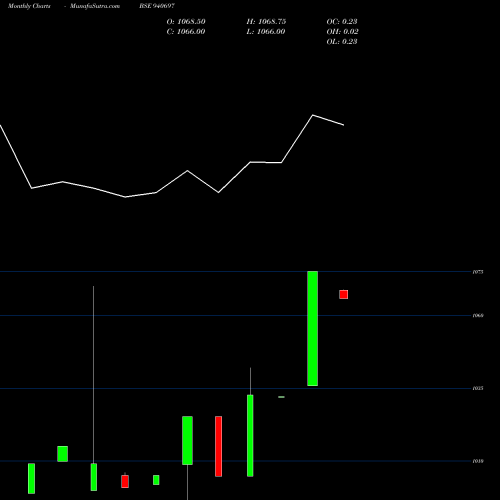Click the highest peak of the white line

point(313,115)
